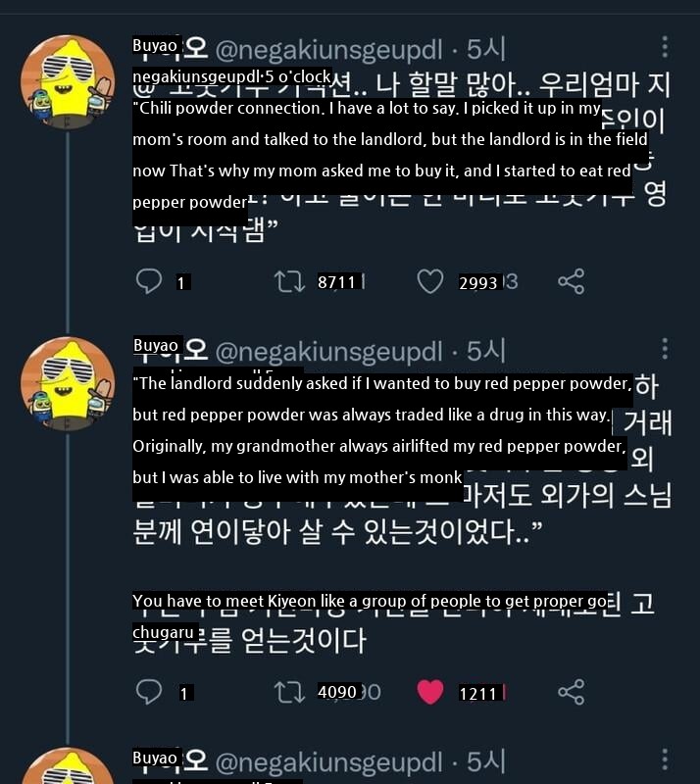Click the first tweet's 5시 timestamp
The width and height of the screenshot is (700, 784).
click(x=486, y=48)
